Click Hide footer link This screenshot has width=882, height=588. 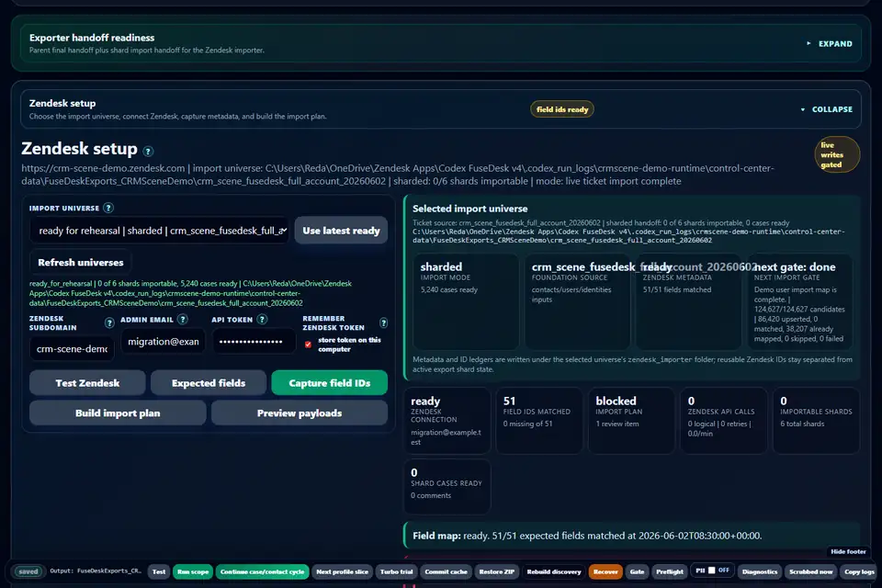click(x=848, y=551)
